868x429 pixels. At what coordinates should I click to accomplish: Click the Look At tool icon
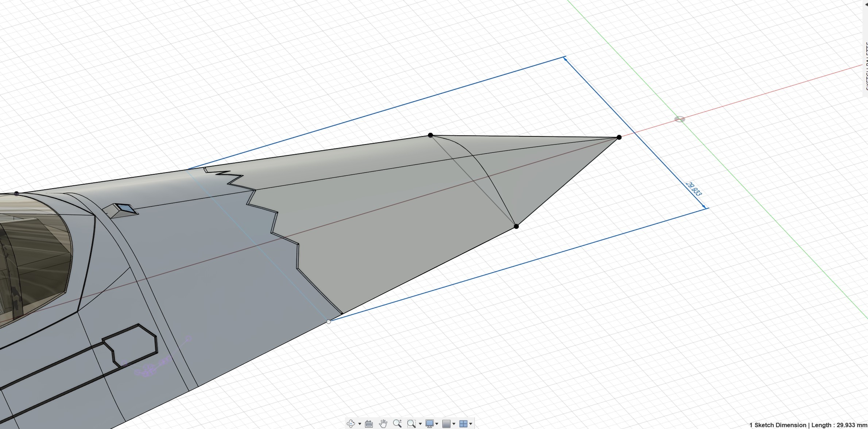[x=369, y=424]
